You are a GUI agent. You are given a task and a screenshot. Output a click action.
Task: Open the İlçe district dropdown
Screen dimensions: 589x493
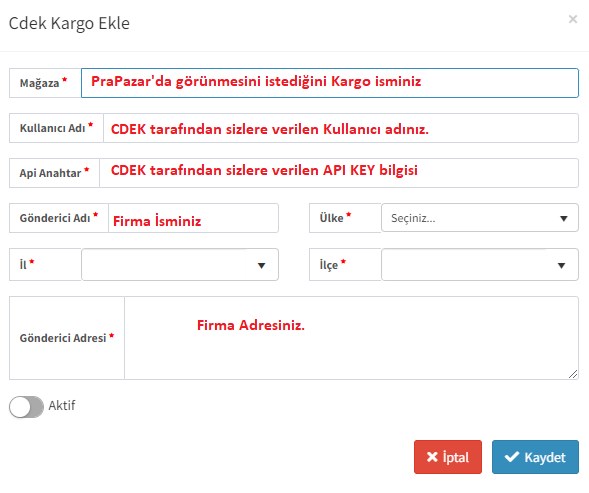tap(480, 265)
